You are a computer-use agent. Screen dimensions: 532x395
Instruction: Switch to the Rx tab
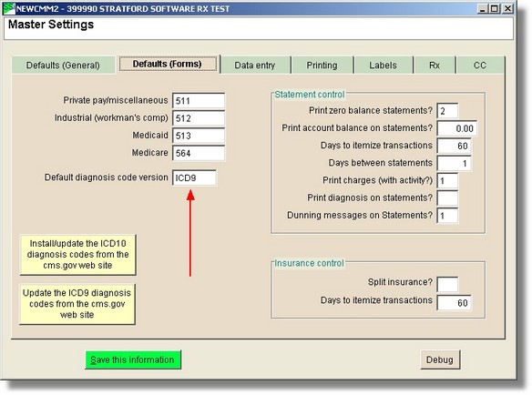(435, 66)
